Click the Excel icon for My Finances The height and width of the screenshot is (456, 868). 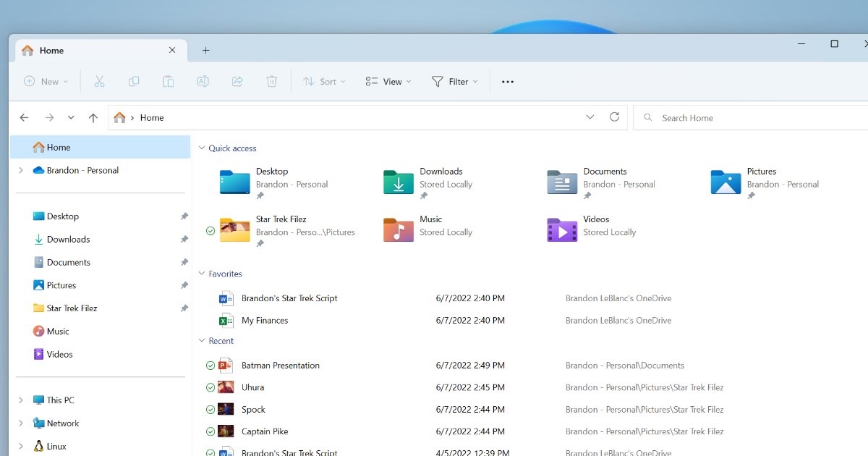226,321
